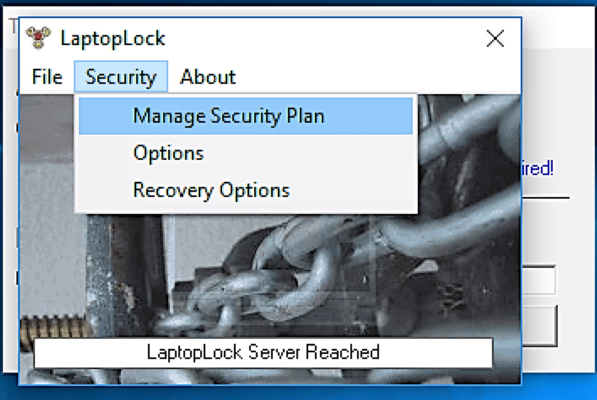Screen dimensions: 597x400
Task: Collapse the open Security menu
Action: [121, 77]
